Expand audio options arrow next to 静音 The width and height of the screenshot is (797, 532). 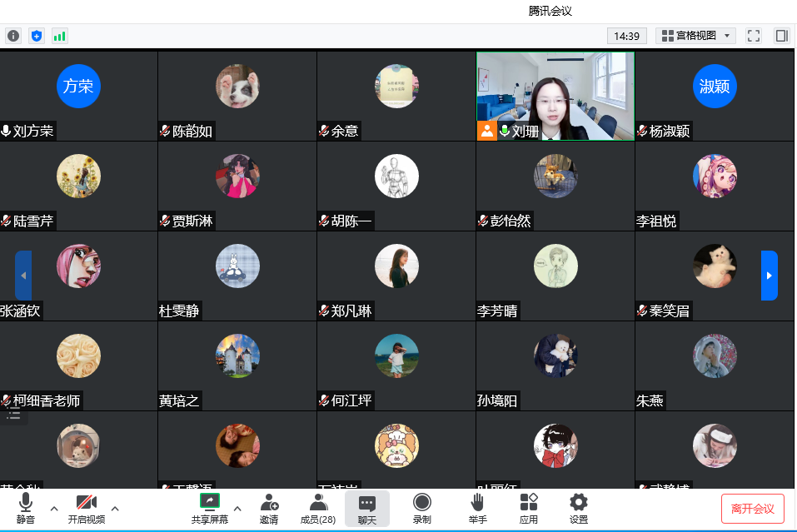pos(54,508)
